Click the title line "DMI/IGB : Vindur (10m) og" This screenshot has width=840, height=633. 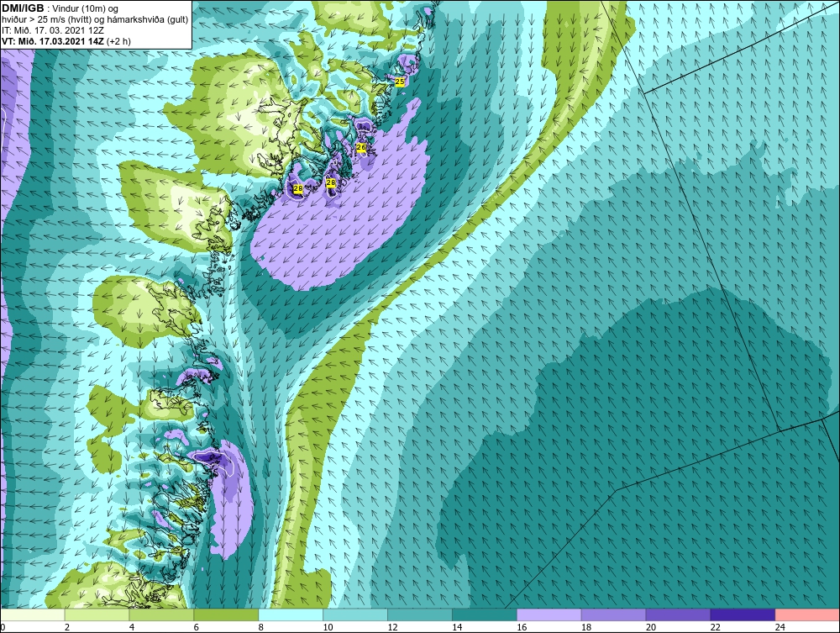point(60,8)
